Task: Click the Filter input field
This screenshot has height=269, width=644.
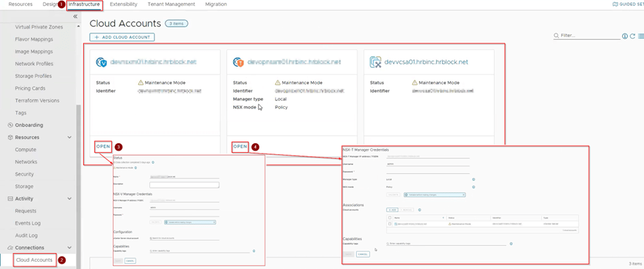Action: click(x=588, y=36)
